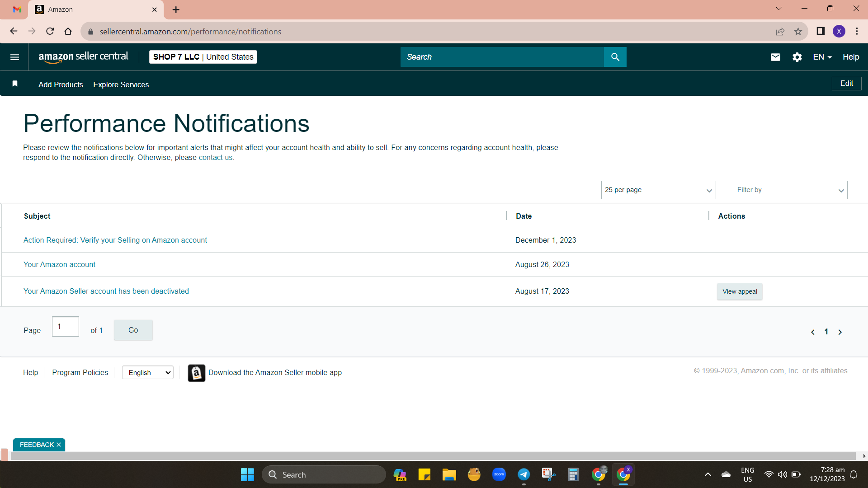Open 'Your Amazon account' notification
The image size is (868, 488).
59,265
